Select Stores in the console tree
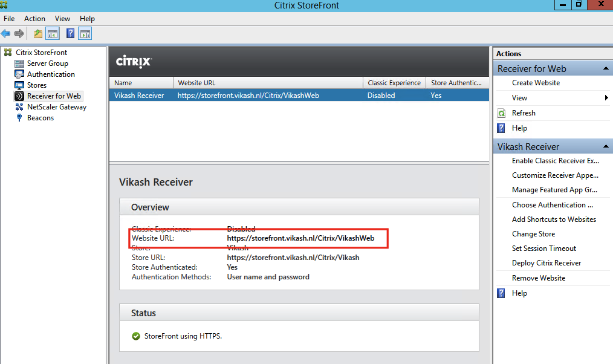613x364 pixels. tap(37, 85)
